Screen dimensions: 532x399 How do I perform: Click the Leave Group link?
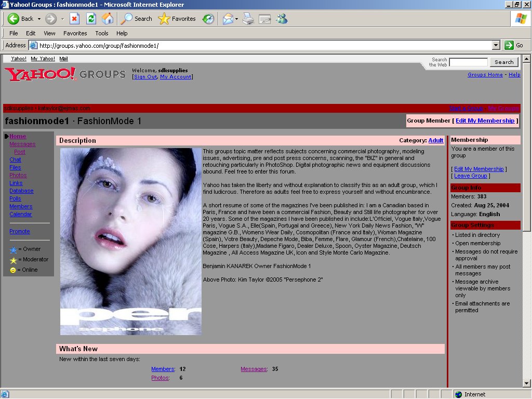(x=471, y=176)
